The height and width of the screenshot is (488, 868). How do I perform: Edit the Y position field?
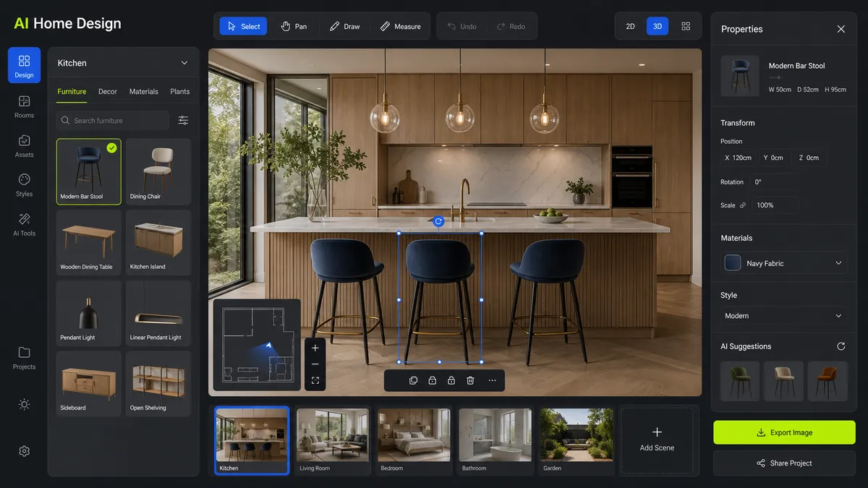click(773, 158)
